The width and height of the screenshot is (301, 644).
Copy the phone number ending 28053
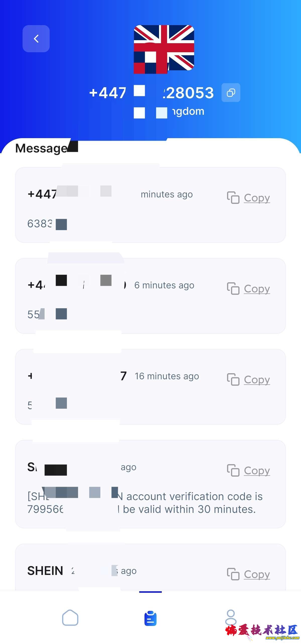coord(231,93)
